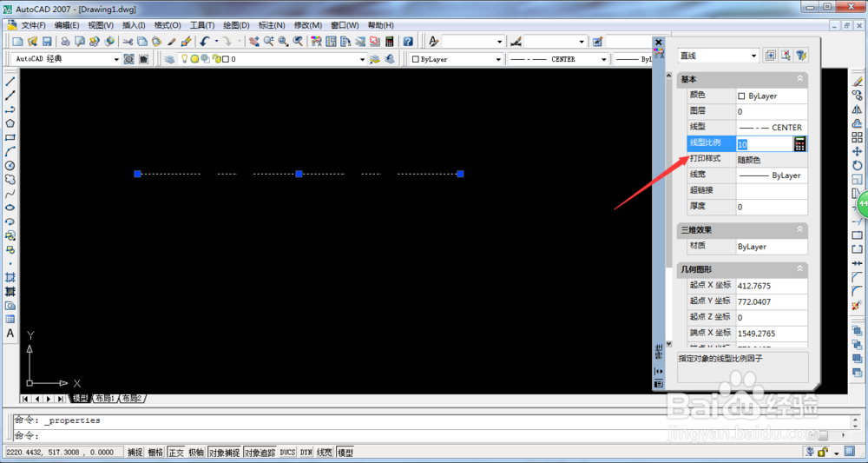Open the Layer Properties Manager icon
The width and height of the screenshot is (868, 463).
[x=170, y=59]
